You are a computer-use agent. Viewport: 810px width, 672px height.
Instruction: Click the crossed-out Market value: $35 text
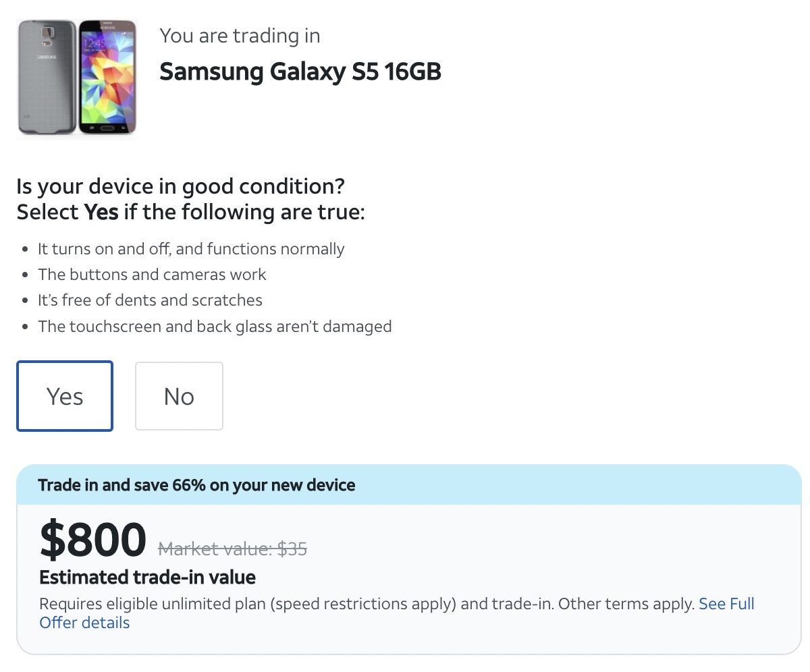232,549
